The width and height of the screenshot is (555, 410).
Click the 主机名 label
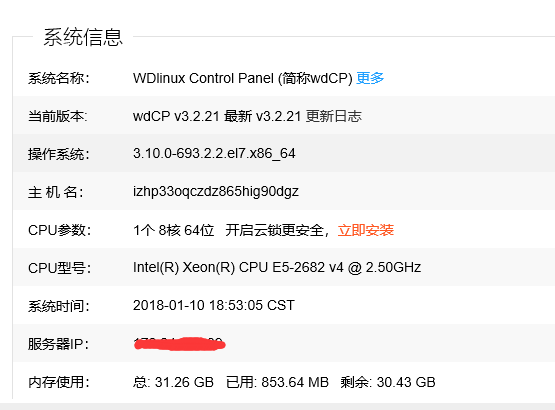coord(56,192)
